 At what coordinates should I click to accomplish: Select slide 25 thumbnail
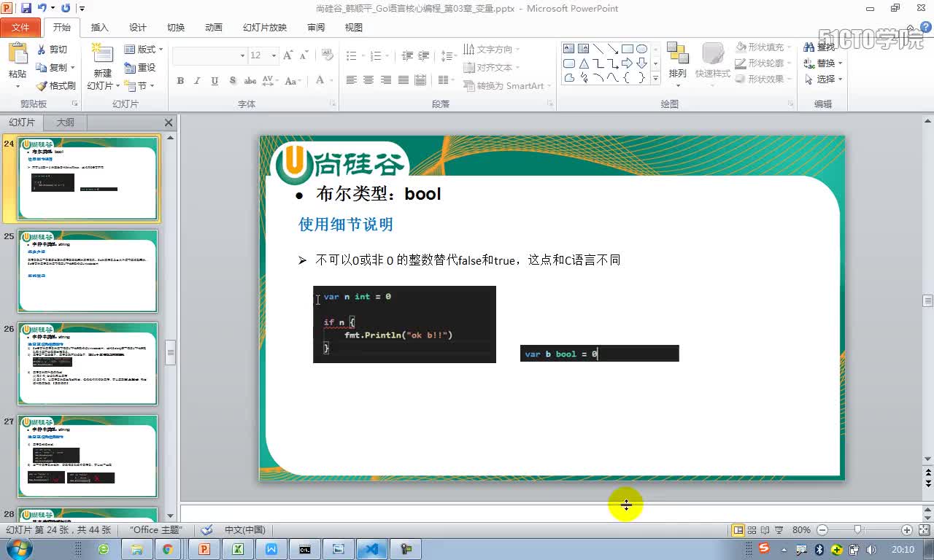pyautogui.click(x=88, y=271)
